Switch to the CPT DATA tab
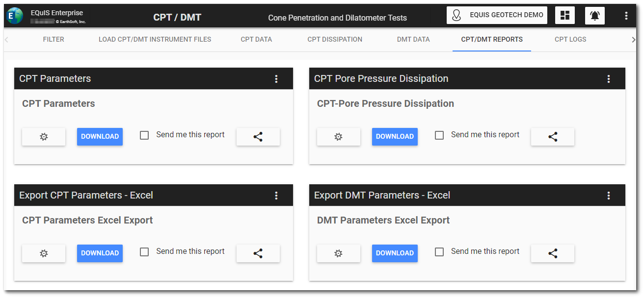The width and height of the screenshot is (644, 298). point(256,39)
